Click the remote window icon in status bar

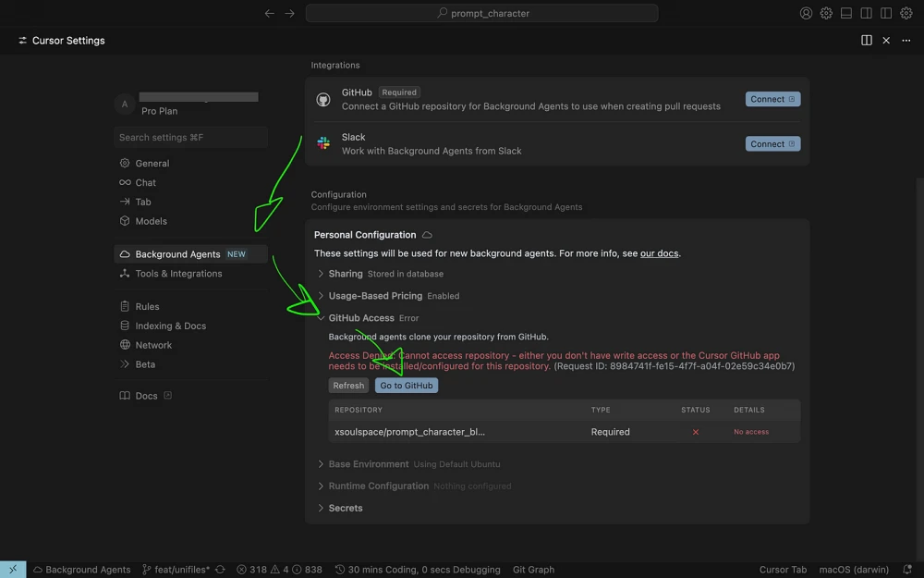click(13, 570)
